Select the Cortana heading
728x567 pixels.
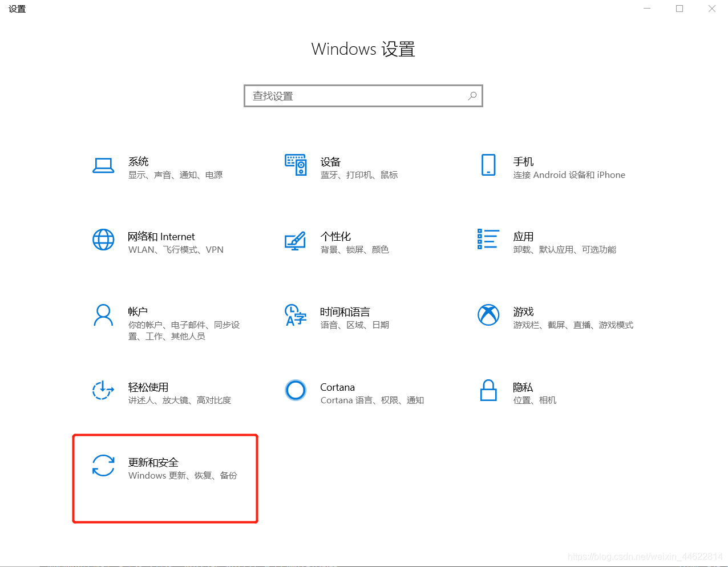click(x=337, y=387)
